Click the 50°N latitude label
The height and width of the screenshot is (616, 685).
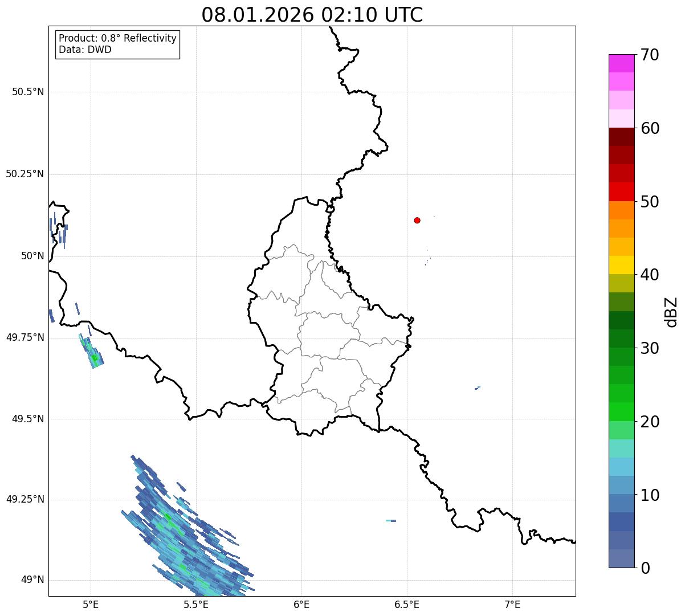[31, 256]
